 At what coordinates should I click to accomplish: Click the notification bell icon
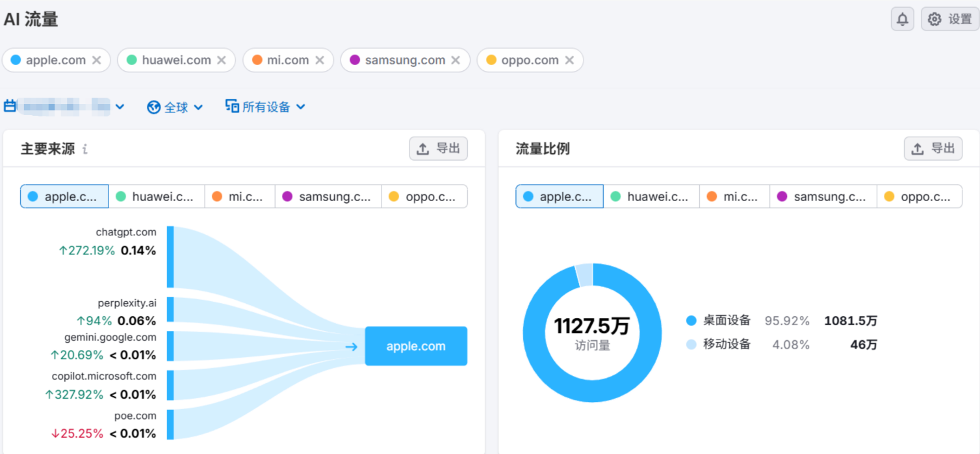pyautogui.click(x=902, y=20)
